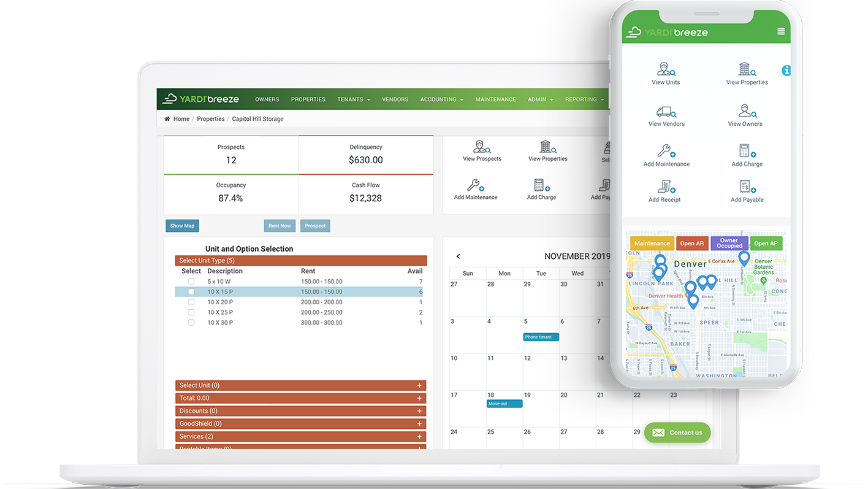868x489 pixels.
Task: Click the Occupancy 87.4% tile
Action: [231, 193]
